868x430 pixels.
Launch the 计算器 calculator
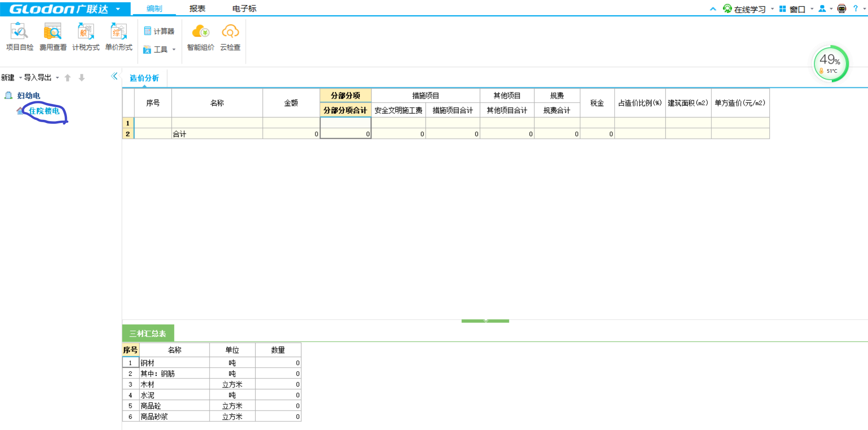(x=159, y=31)
